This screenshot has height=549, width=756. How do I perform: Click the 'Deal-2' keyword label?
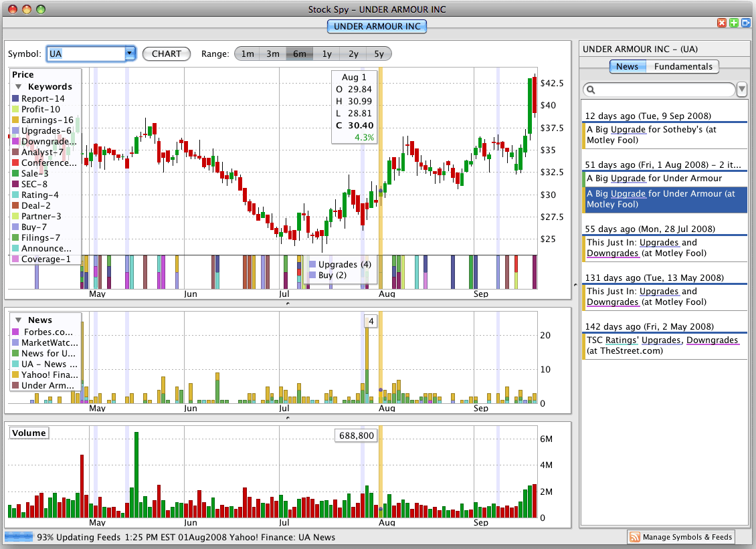(35, 206)
